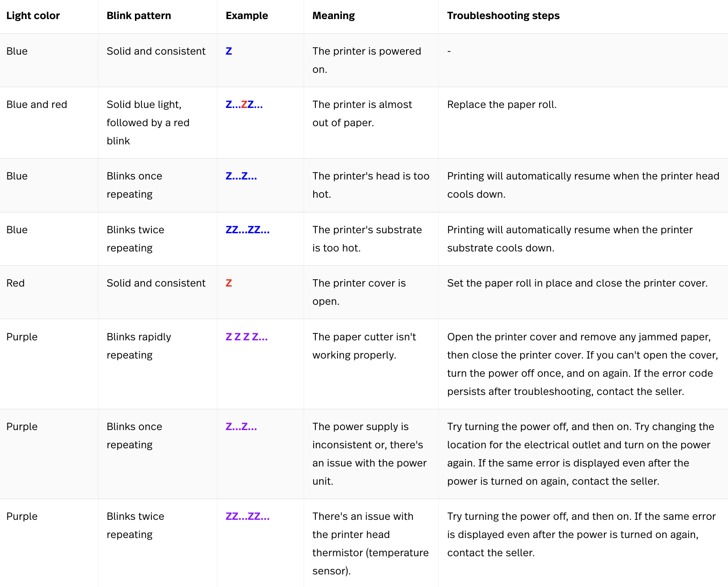Select the "Troubleshooting steps" column header
This screenshot has width=728, height=587.
point(503,16)
